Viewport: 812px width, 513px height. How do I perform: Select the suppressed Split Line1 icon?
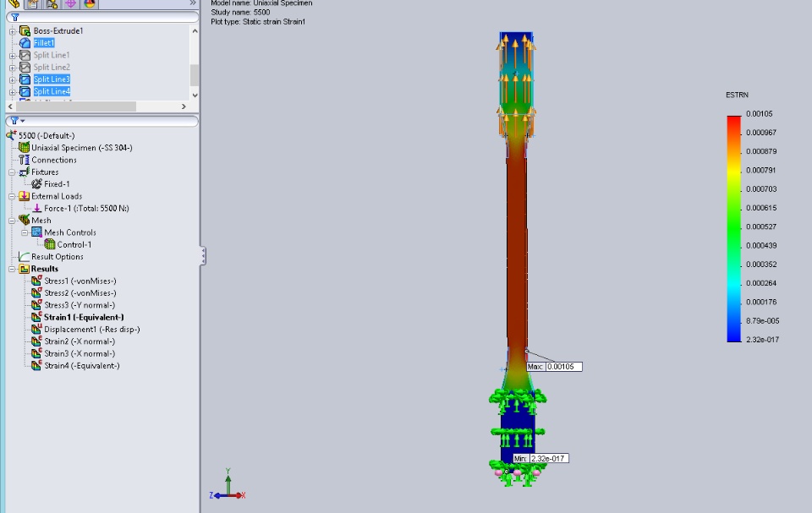click(25, 55)
